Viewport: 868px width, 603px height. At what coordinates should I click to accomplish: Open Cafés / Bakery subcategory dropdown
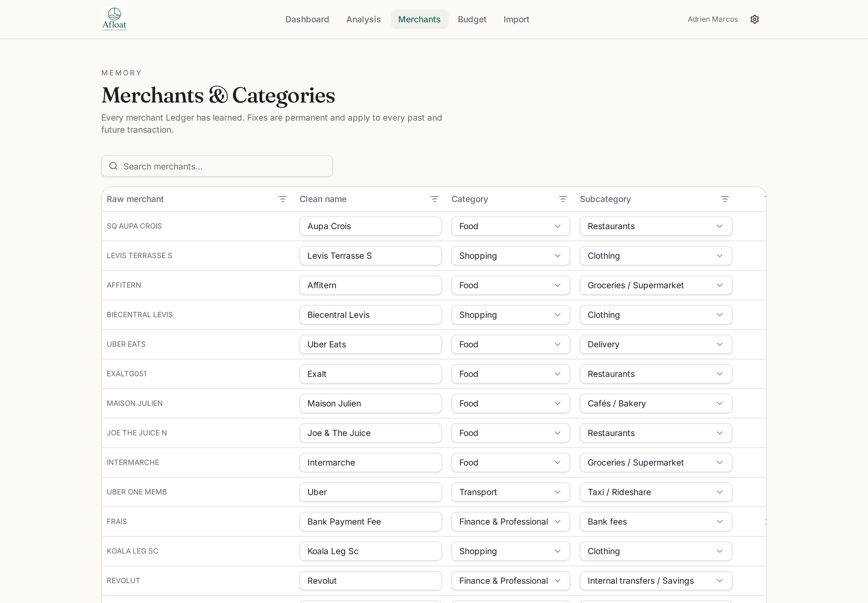click(x=656, y=403)
